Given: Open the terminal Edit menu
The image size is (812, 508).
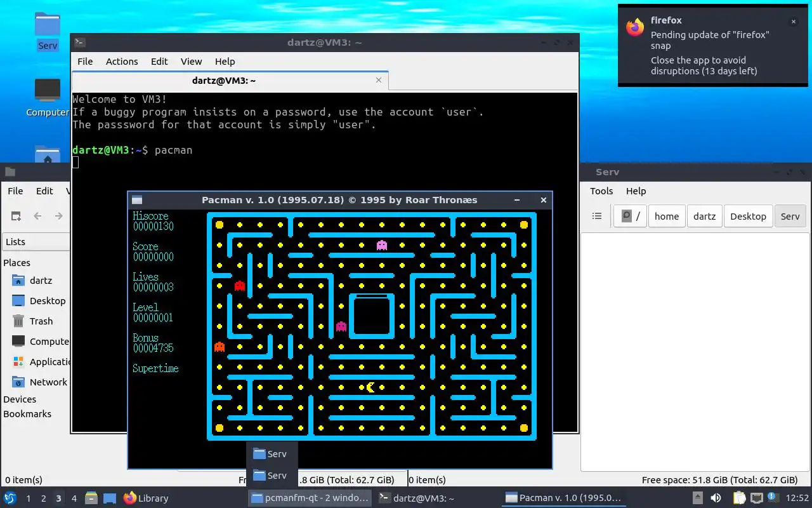Looking at the screenshot, I should [x=159, y=62].
